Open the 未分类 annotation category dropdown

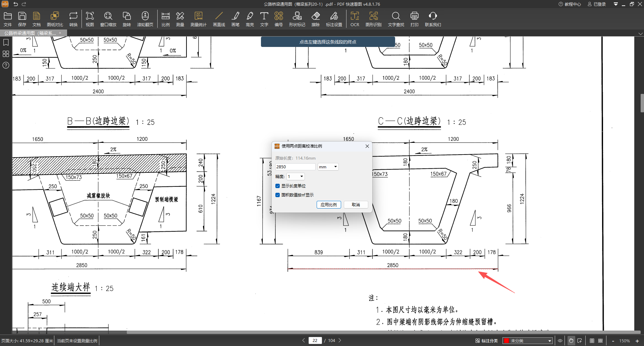pyautogui.click(x=530, y=341)
